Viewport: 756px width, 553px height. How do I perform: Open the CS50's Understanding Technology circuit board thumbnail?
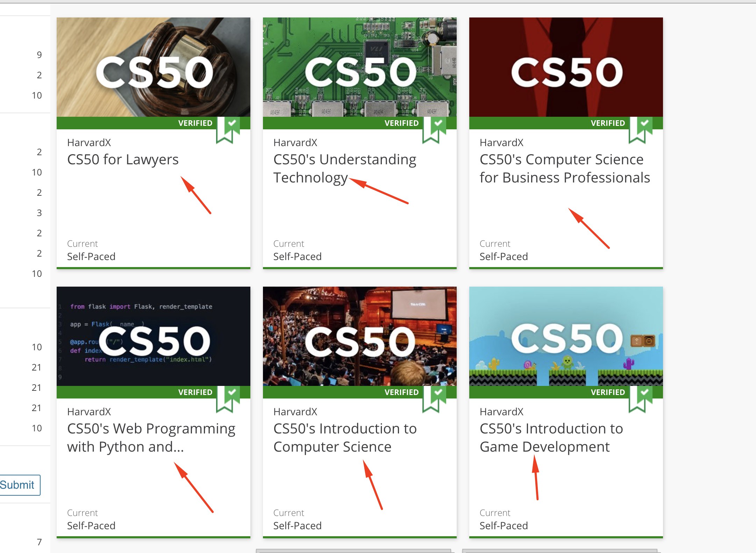[360, 67]
